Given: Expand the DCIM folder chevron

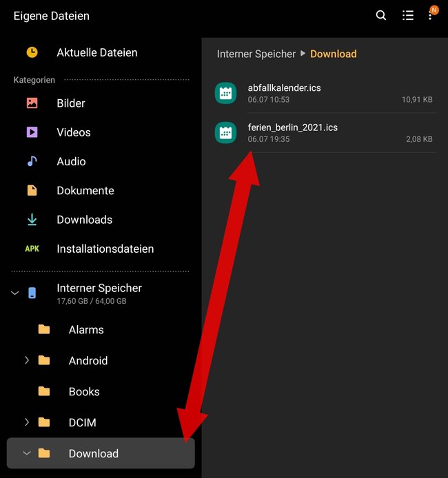Looking at the screenshot, I should (x=27, y=422).
